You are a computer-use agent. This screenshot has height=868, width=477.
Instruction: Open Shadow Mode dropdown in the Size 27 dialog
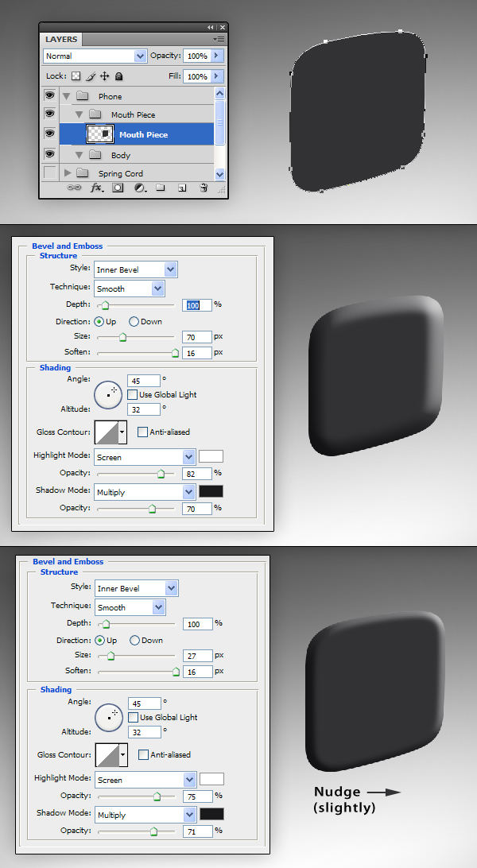(190, 815)
